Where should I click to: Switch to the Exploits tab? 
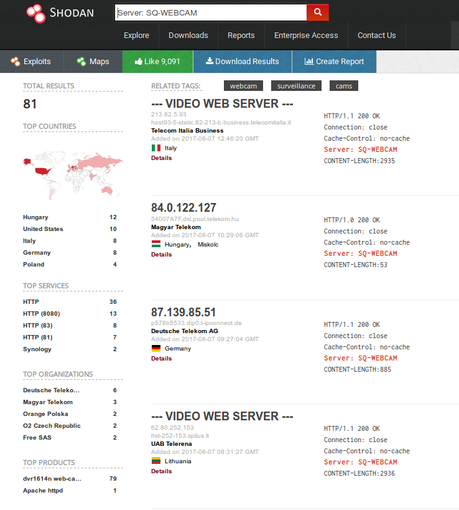(32, 61)
